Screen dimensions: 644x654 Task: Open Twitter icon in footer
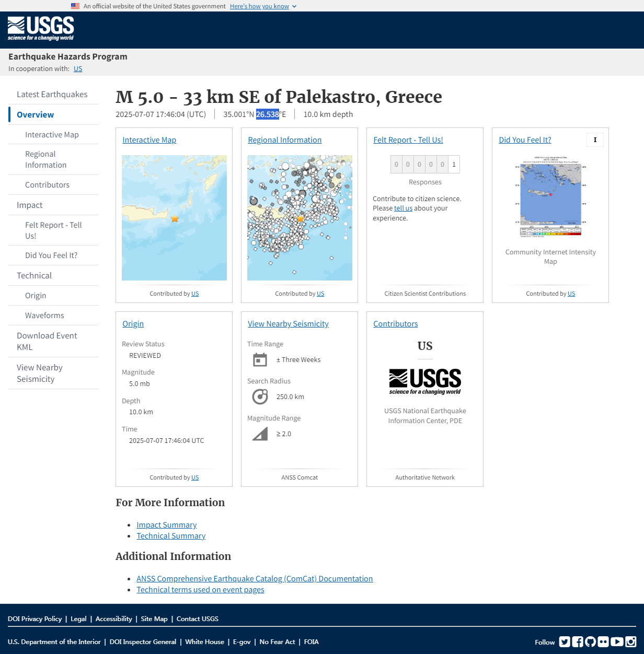[565, 642]
